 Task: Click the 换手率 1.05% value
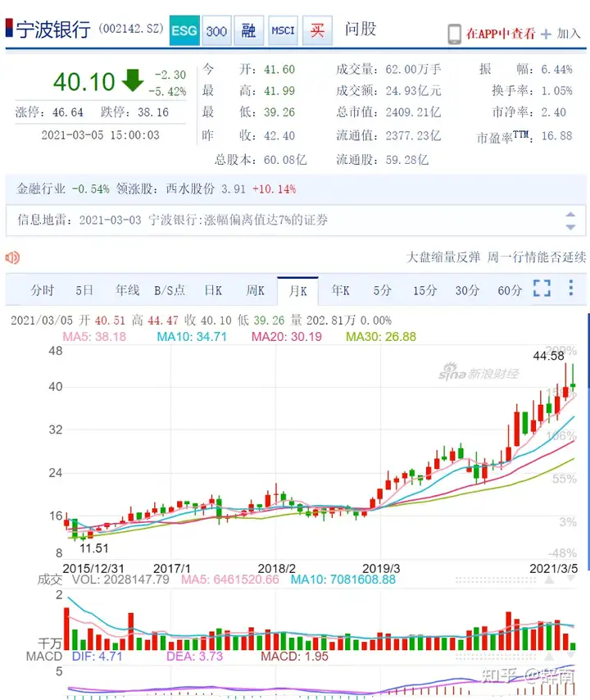point(557,91)
